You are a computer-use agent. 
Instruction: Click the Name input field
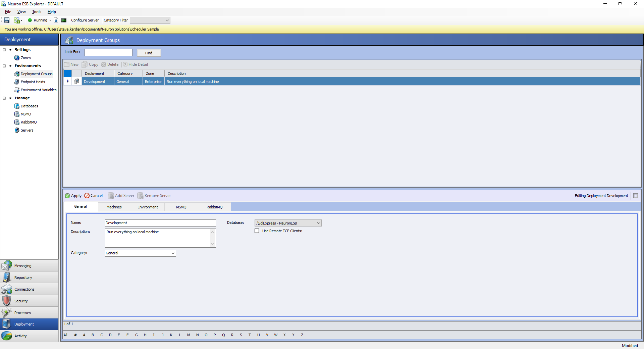160,223
